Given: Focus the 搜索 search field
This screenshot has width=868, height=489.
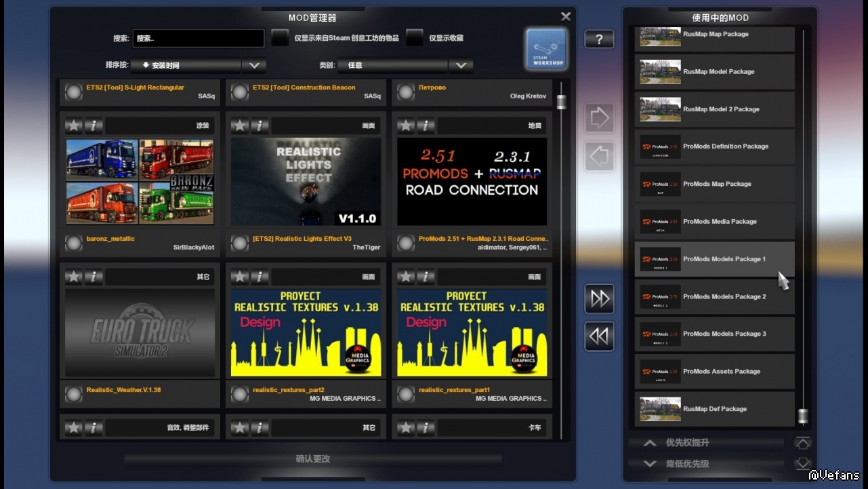Looking at the screenshot, I should click(x=199, y=39).
